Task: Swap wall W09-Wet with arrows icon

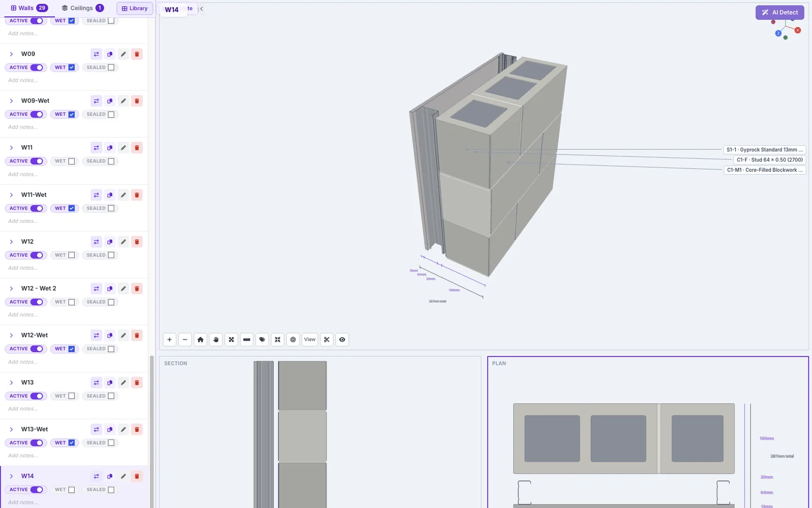Action: tap(96, 101)
